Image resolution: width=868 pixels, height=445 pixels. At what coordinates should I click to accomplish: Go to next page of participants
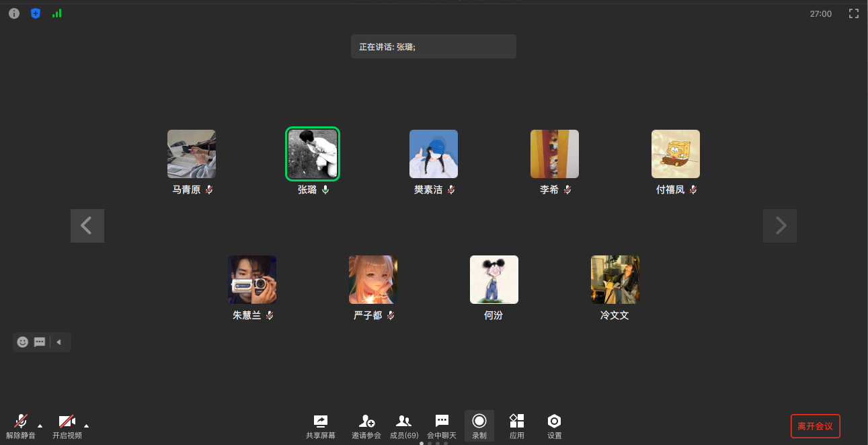pos(780,226)
